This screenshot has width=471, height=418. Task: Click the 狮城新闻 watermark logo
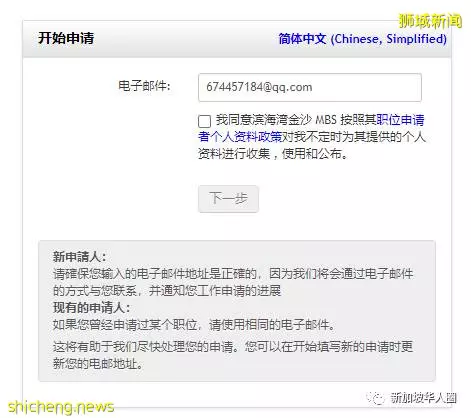click(430, 21)
